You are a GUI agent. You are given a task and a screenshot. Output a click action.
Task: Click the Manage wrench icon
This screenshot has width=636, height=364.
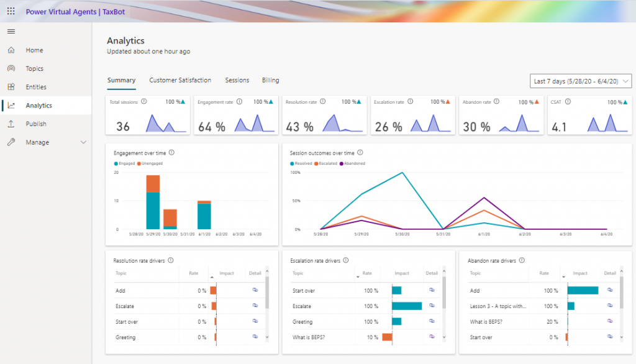[x=11, y=142]
